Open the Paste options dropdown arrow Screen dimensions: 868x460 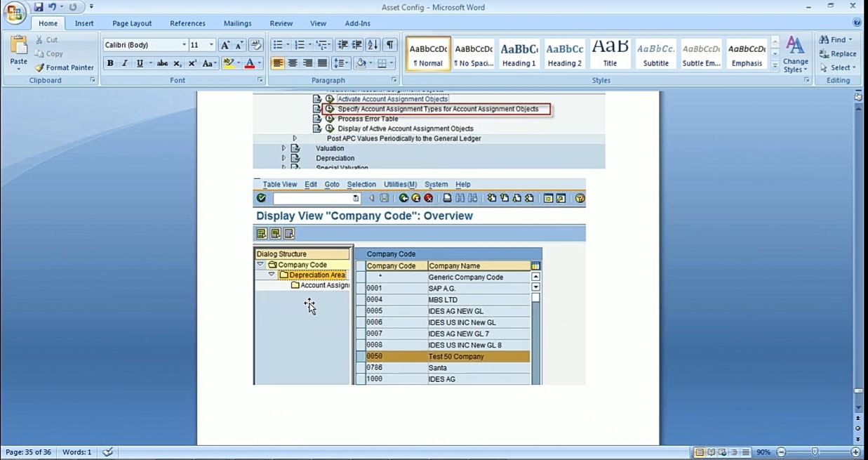19,70
